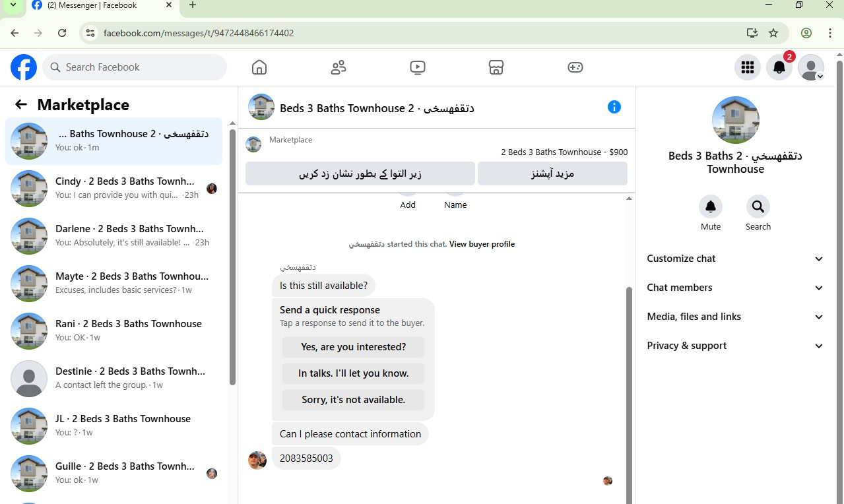Open Guille's townhouse conversation
The image size is (844, 504).
point(114,474)
